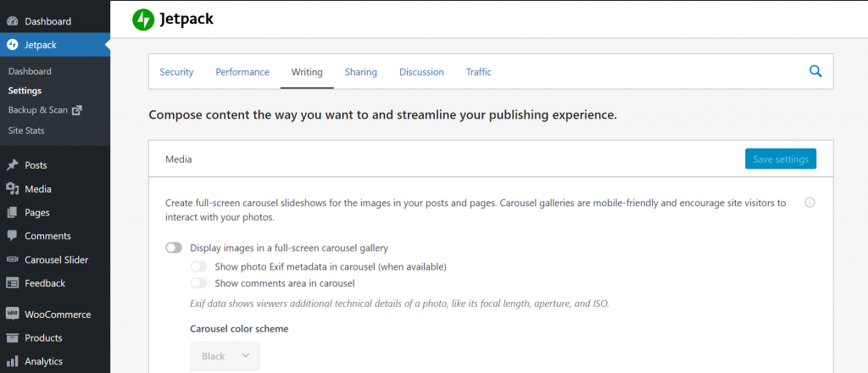Click the Pages icon in sidebar

click(12, 213)
